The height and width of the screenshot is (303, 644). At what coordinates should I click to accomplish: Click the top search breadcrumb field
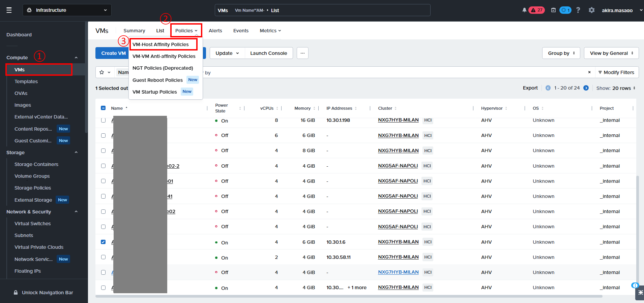coord(322,10)
